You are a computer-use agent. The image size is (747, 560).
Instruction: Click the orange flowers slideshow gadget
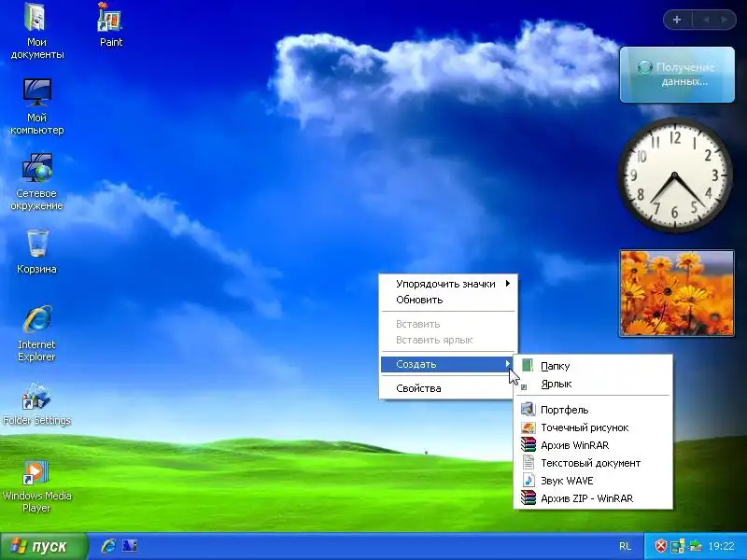click(x=676, y=293)
